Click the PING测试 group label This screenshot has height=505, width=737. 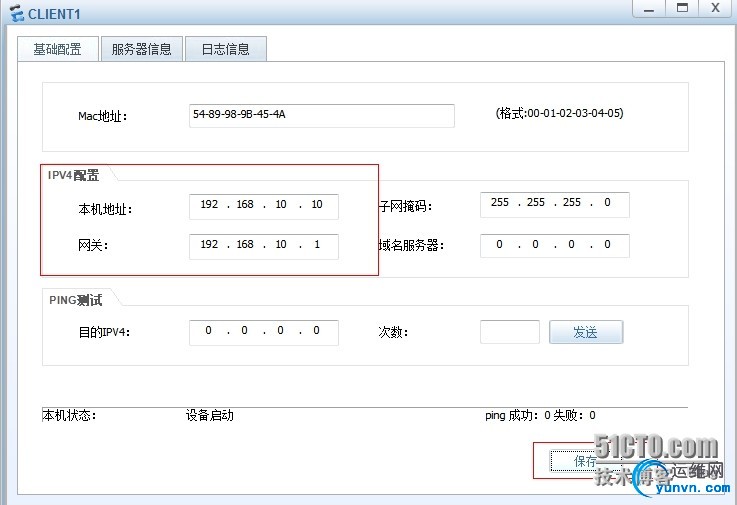pos(76,300)
